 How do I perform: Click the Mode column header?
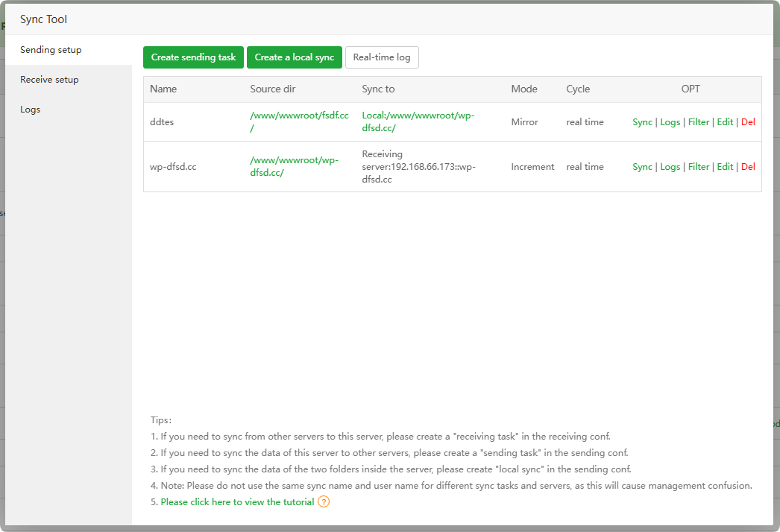click(x=524, y=89)
